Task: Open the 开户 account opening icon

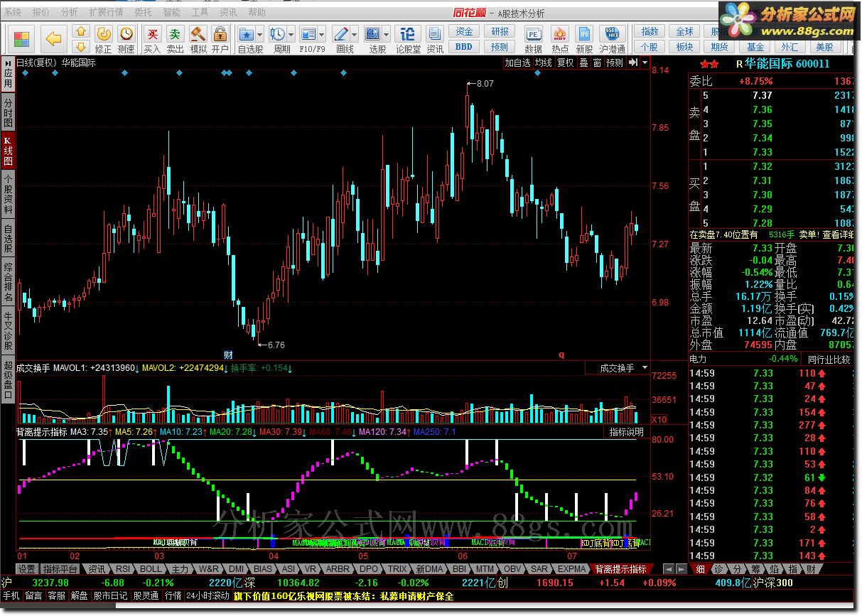Action: pyautogui.click(x=220, y=39)
